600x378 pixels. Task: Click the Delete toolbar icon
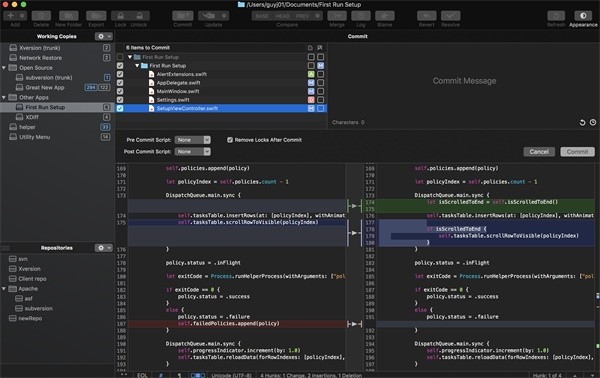click(41, 16)
